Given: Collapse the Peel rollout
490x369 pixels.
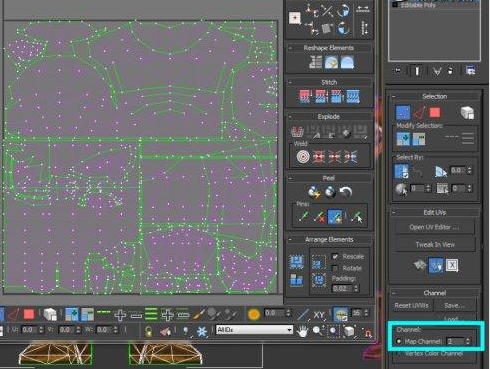Looking at the screenshot, I should (x=290, y=178).
